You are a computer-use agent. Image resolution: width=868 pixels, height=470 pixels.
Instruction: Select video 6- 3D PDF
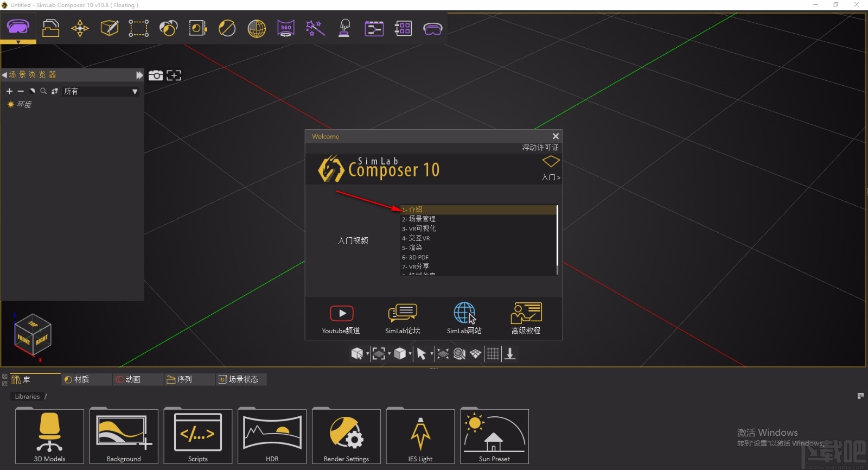point(478,257)
